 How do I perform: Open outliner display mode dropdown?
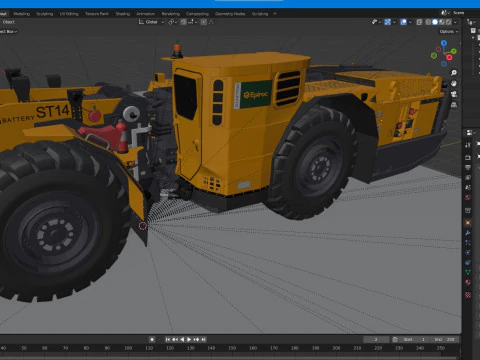point(471,22)
